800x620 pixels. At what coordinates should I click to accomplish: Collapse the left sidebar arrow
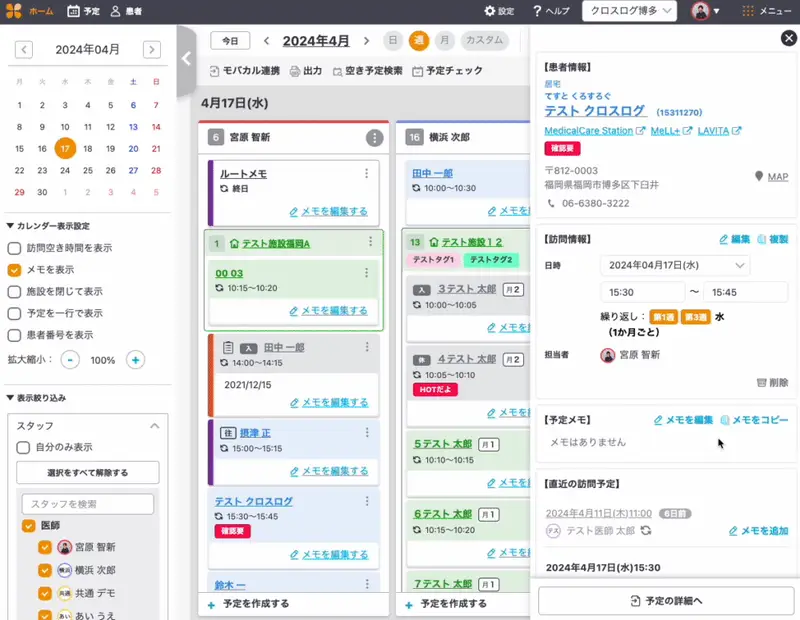pos(186,59)
